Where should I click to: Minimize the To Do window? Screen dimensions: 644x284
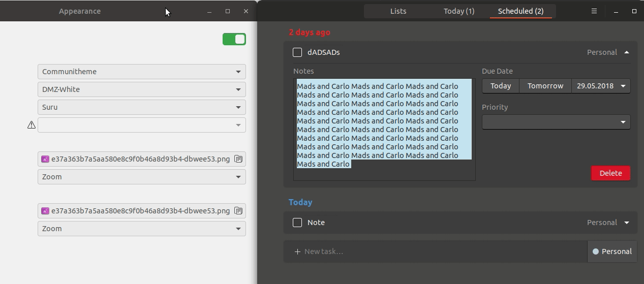[x=616, y=11]
